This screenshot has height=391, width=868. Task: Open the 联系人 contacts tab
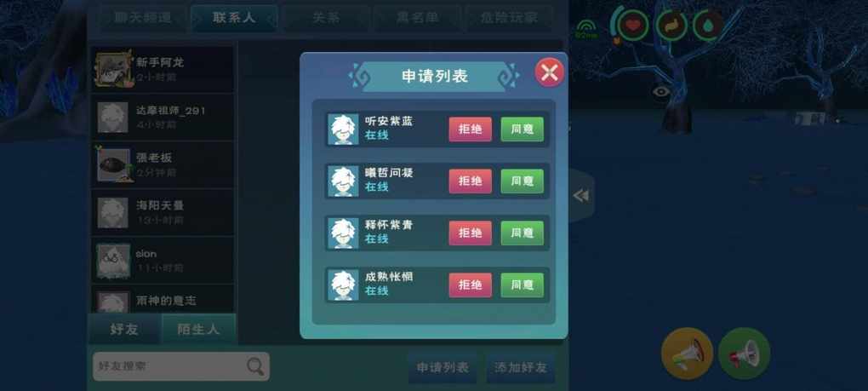[234, 18]
